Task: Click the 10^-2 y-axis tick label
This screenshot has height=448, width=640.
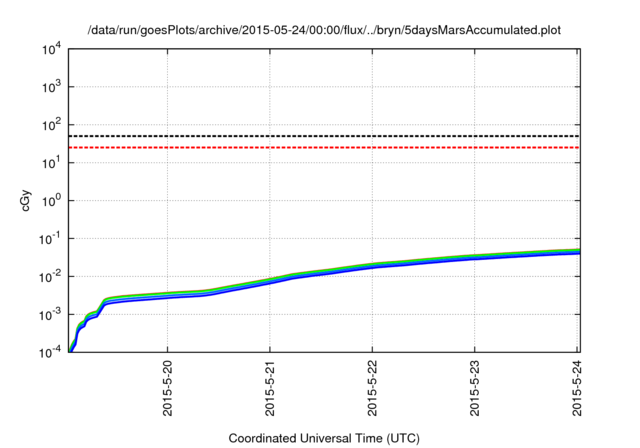Action: tap(50, 277)
